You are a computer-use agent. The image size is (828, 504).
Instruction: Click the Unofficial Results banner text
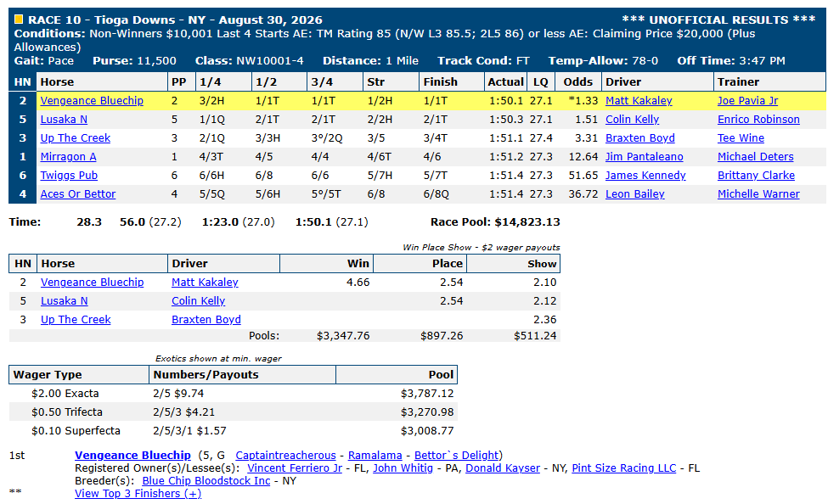click(718, 20)
